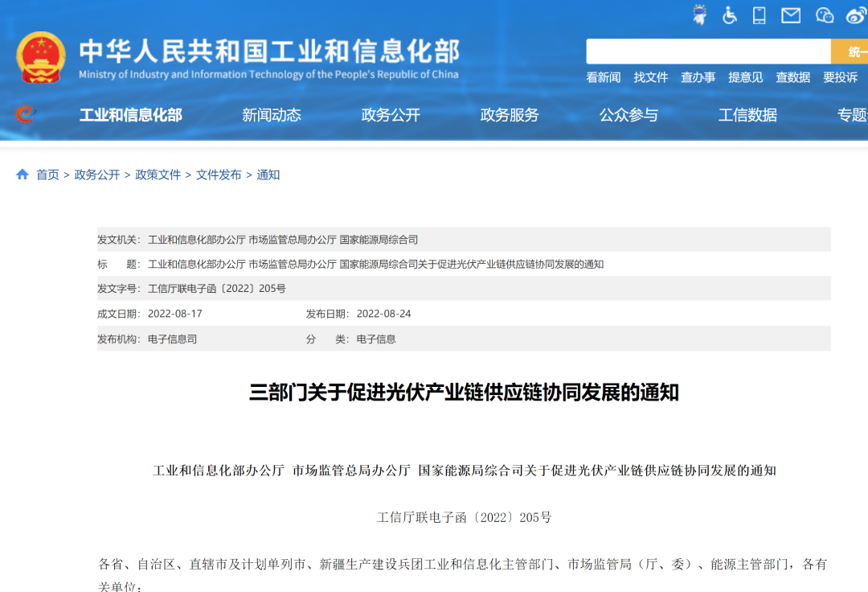Image resolution: width=868 pixels, height=592 pixels.
Task: Open the accessibility wheelchair icon
Action: click(729, 14)
